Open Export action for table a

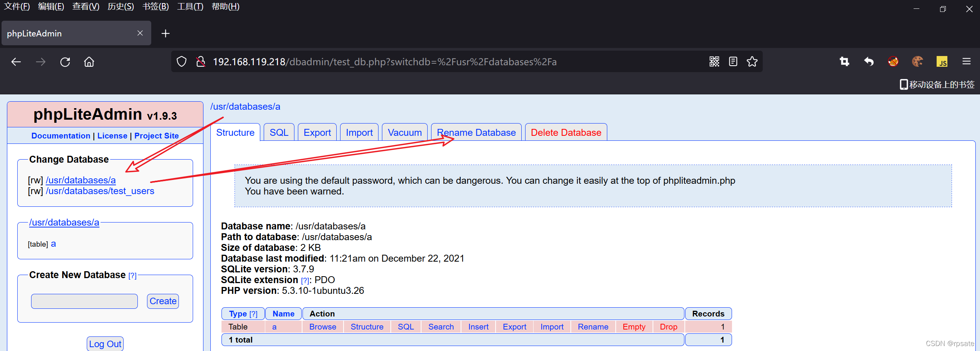514,327
